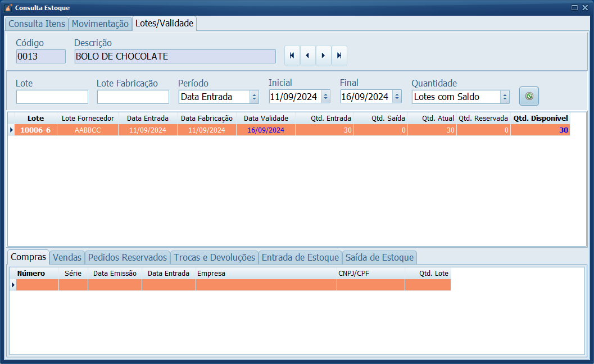The width and height of the screenshot is (594, 364).
Task: Show the Saída de Estoque tab
Action: (x=379, y=257)
